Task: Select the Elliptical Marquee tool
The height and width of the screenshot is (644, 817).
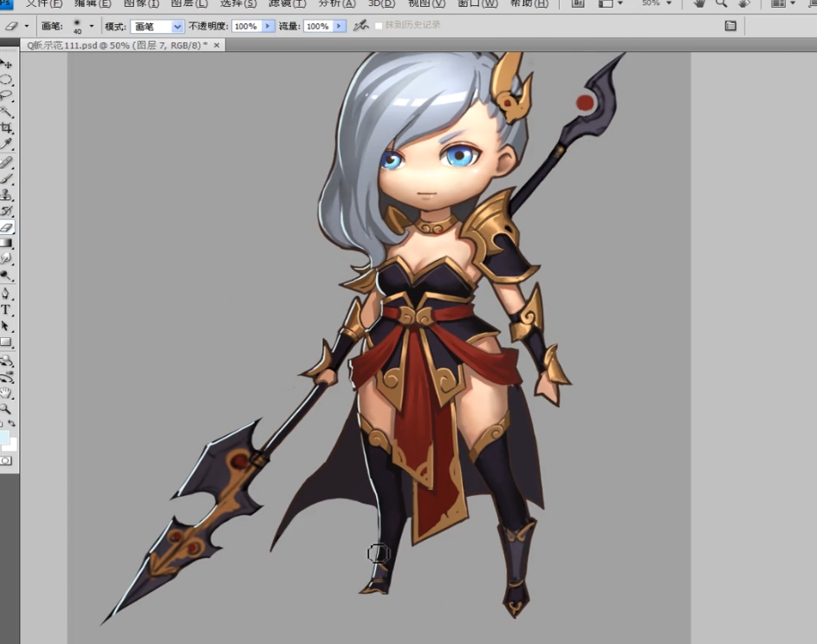Action: coord(6,81)
